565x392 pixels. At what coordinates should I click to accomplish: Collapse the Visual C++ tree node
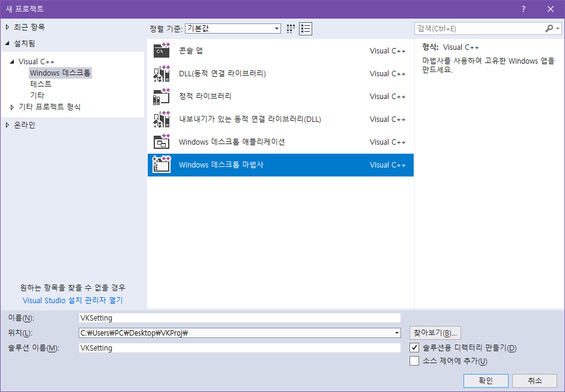[x=12, y=62]
